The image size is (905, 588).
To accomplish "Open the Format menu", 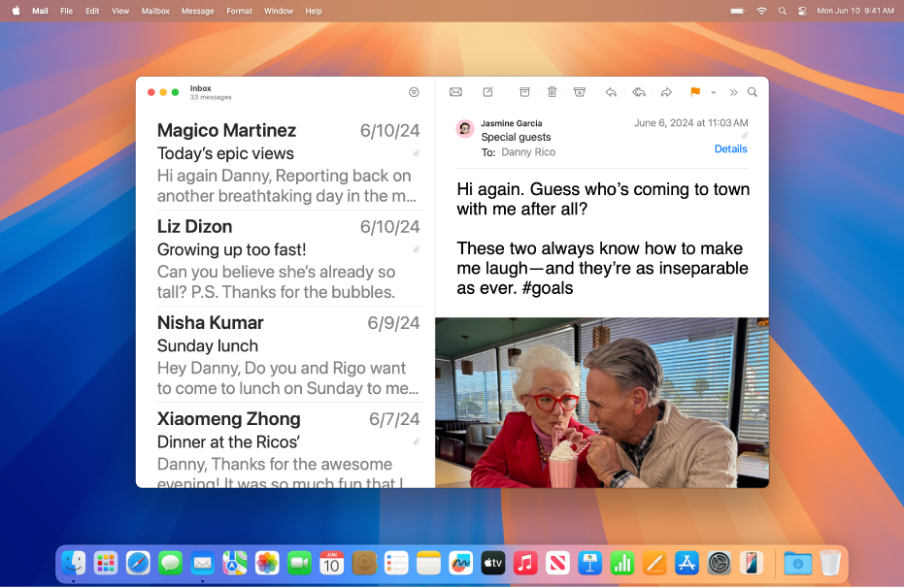I will point(239,11).
